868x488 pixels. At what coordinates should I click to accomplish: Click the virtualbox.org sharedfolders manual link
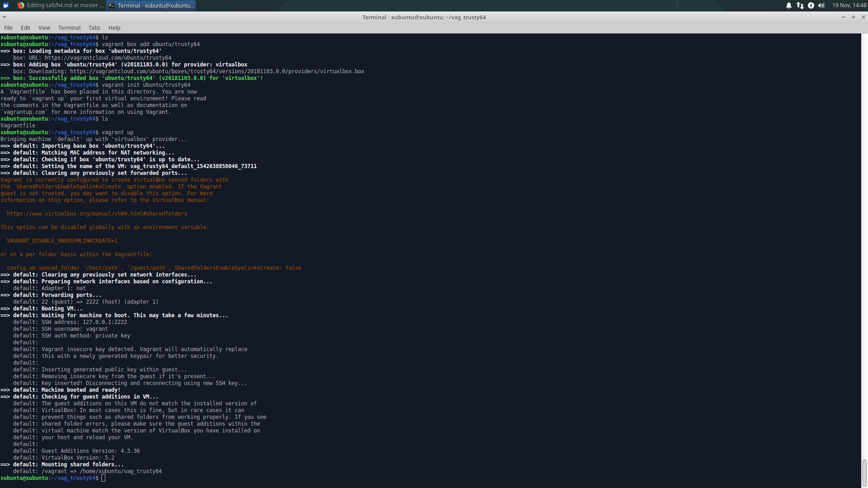[97, 214]
